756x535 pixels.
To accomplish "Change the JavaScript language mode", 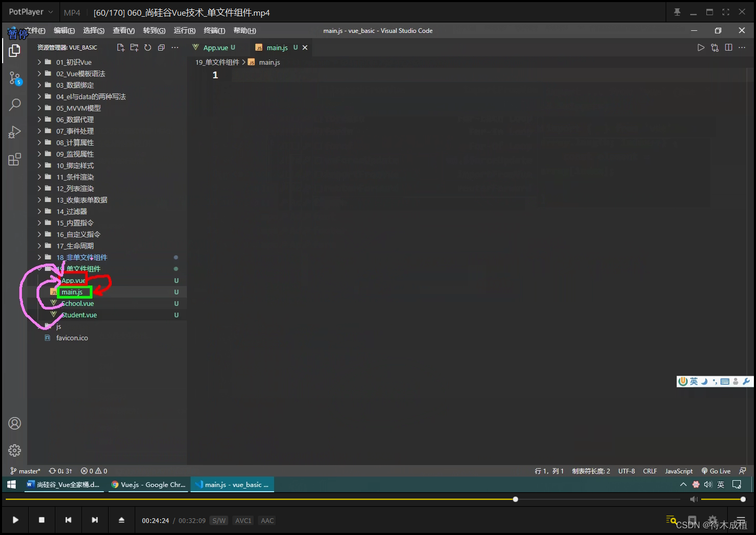I will [679, 471].
